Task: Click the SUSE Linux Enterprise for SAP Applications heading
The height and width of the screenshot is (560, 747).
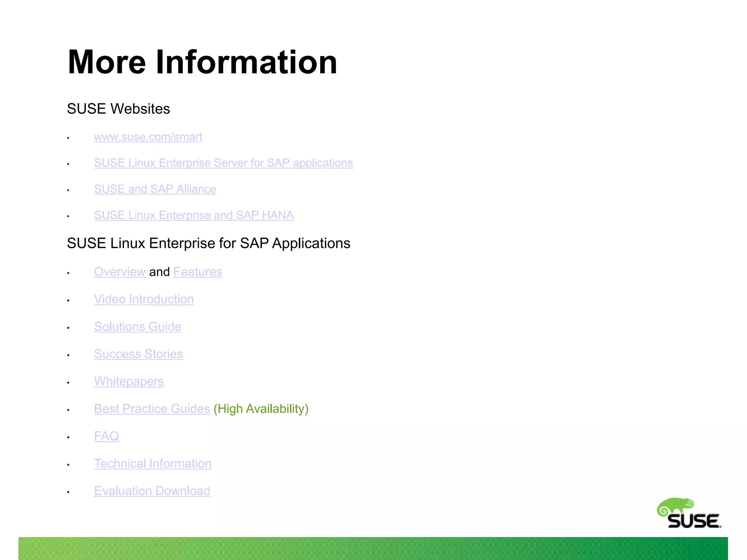Action: (x=209, y=243)
